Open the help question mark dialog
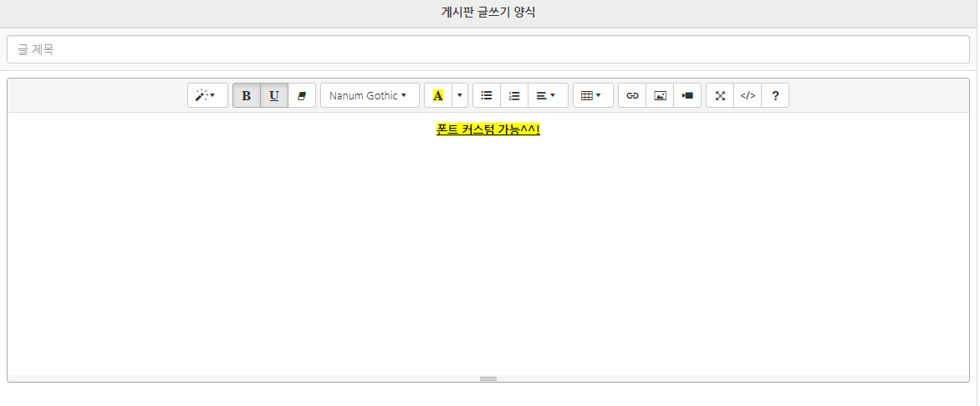 click(x=775, y=95)
